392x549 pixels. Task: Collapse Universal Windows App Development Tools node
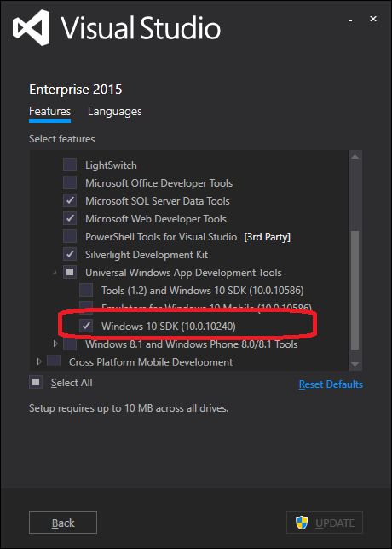(55, 273)
